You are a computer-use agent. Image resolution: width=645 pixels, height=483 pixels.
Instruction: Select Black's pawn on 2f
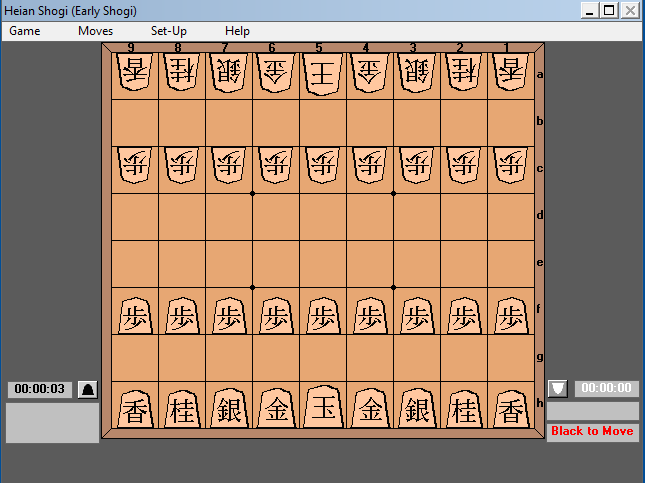[464, 316]
